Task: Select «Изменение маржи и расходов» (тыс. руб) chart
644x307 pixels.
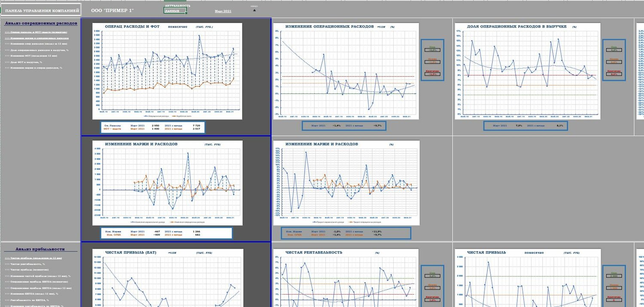Action: click(x=167, y=183)
